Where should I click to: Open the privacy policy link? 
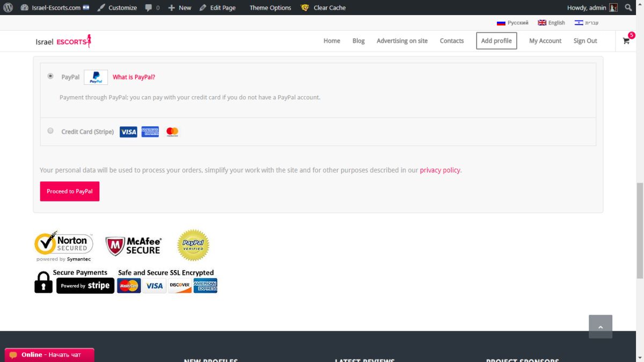440,170
